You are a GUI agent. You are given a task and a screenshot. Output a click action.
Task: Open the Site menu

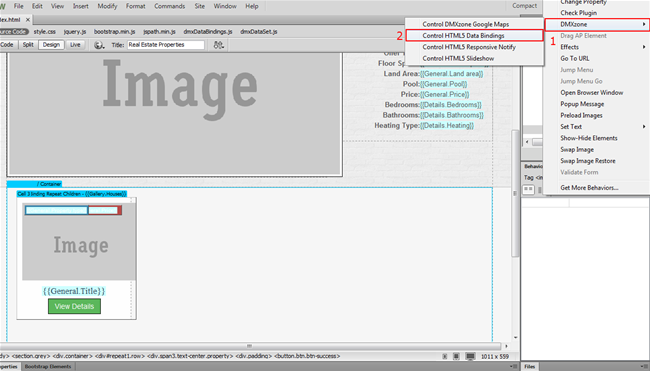[x=200, y=6]
